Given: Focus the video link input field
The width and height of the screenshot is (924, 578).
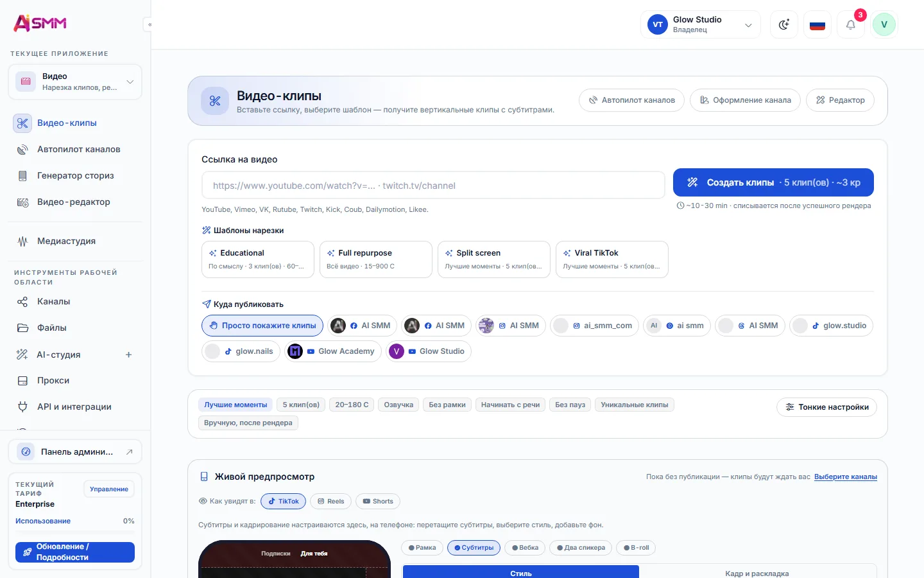Looking at the screenshot, I should (x=433, y=186).
